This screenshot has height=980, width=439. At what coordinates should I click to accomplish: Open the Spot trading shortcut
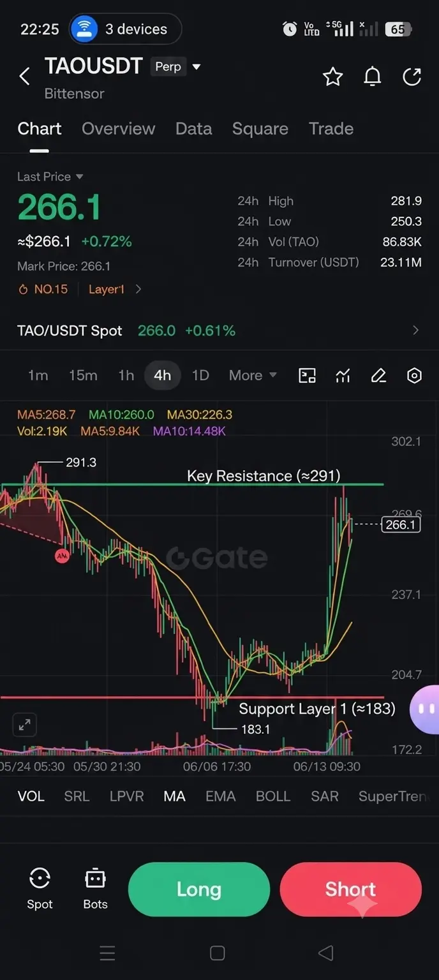(40, 888)
